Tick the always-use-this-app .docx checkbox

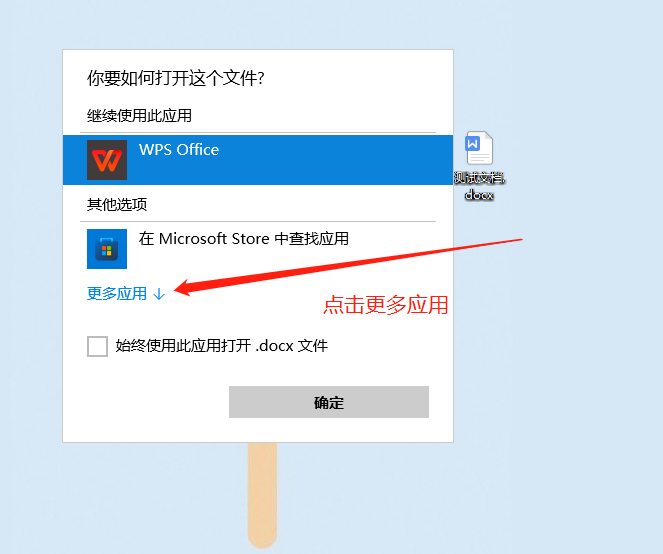pyautogui.click(x=97, y=346)
